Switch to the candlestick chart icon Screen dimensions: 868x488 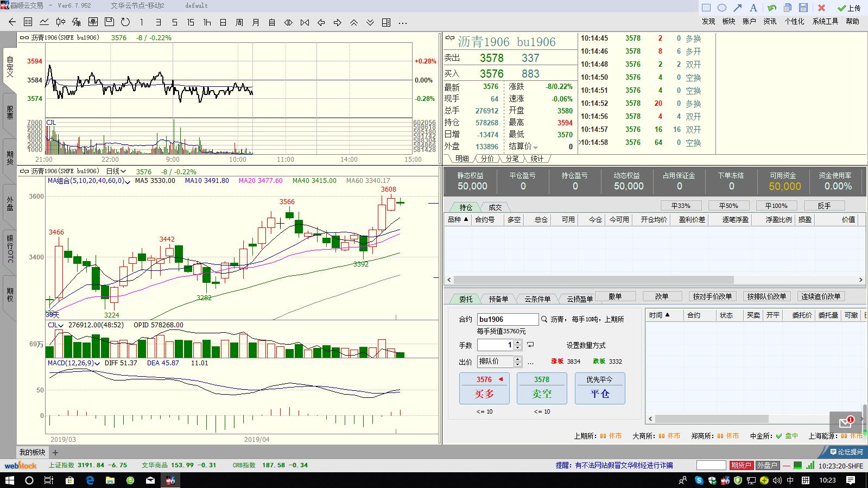tap(61, 22)
